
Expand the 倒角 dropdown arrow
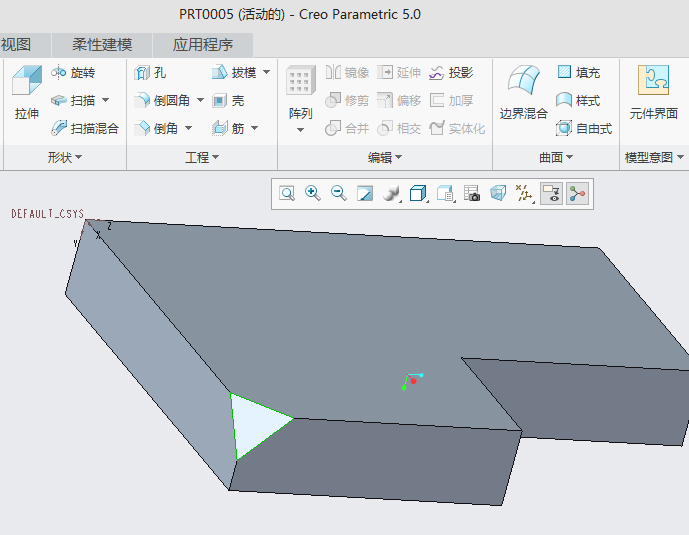(189, 128)
